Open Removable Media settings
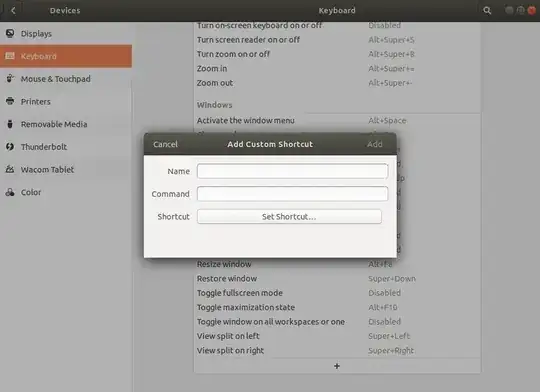This screenshot has height=392, width=540. (x=66, y=124)
